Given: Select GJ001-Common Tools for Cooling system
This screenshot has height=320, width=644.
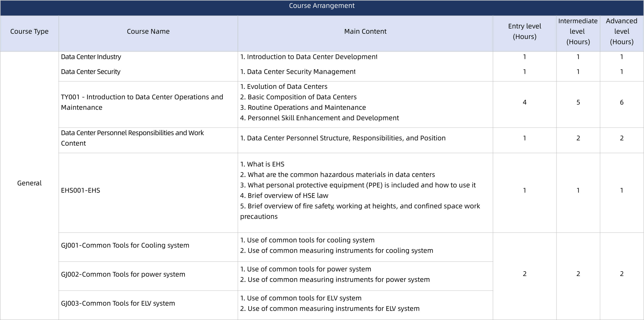Looking at the screenshot, I should point(125,245).
